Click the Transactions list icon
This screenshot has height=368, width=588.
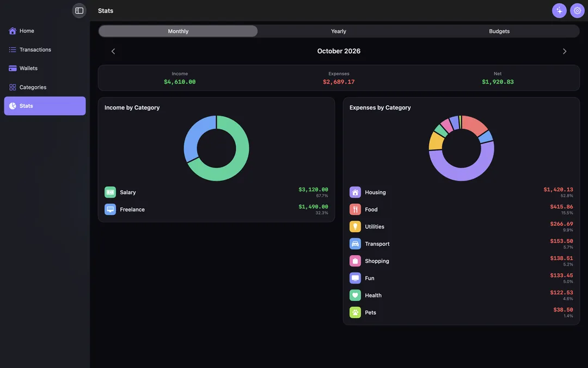coord(13,50)
